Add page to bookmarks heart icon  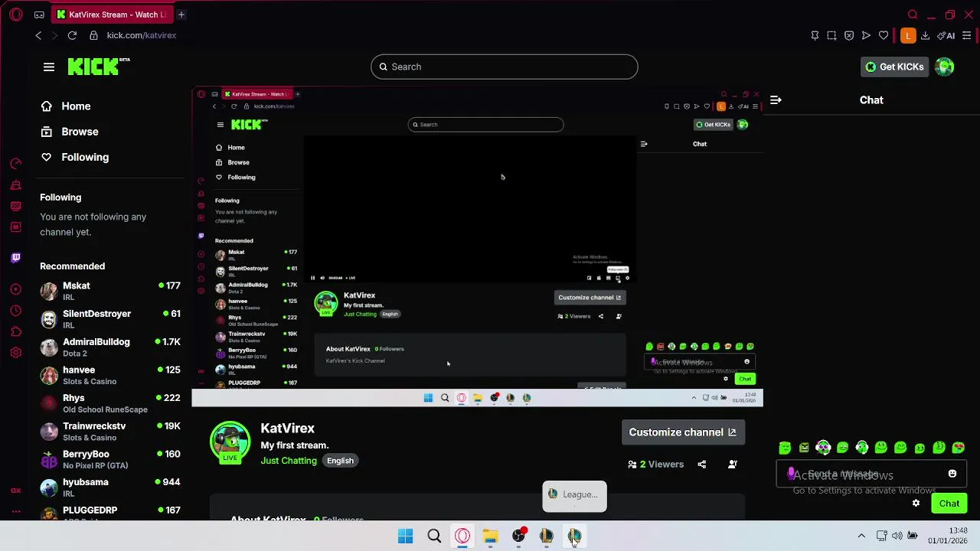pyautogui.click(x=884, y=35)
